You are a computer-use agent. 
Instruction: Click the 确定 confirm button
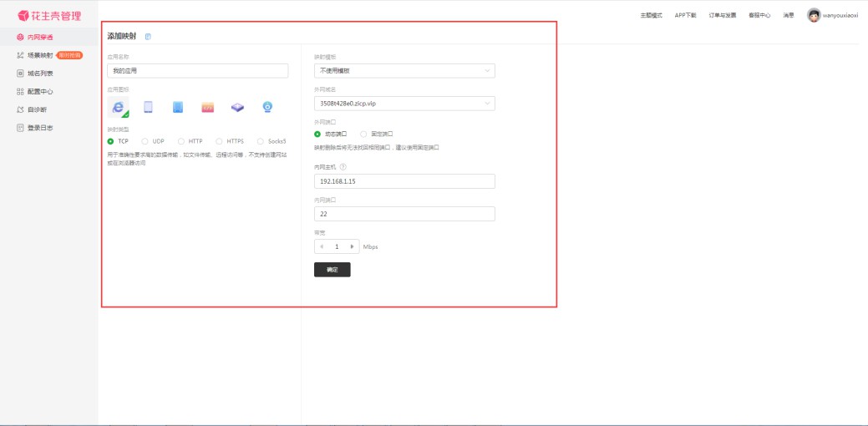pyautogui.click(x=332, y=270)
